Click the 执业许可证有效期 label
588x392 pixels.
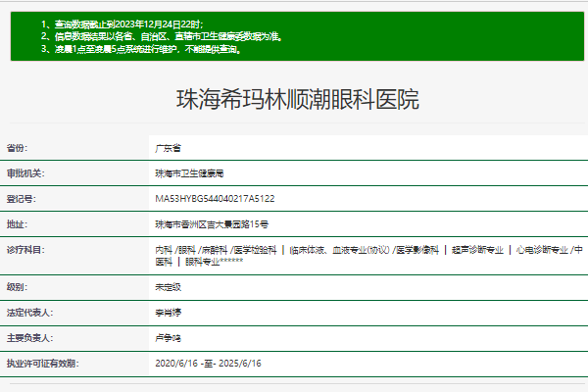point(42,364)
